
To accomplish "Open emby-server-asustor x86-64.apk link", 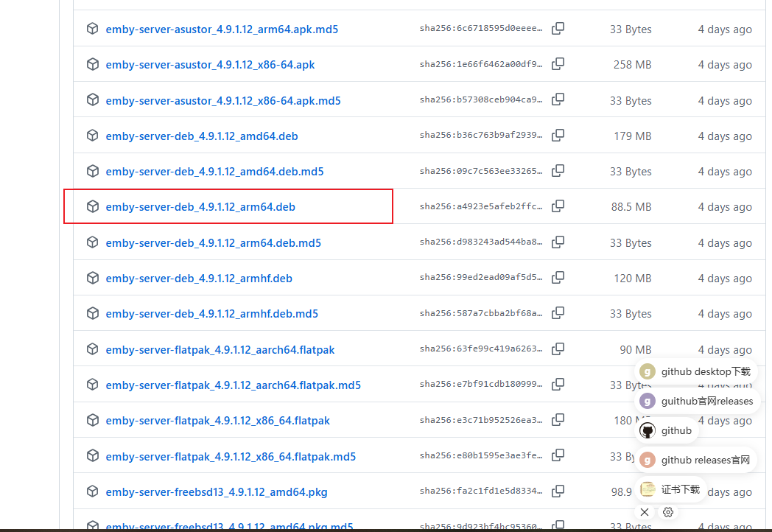I will click(x=210, y=65).
